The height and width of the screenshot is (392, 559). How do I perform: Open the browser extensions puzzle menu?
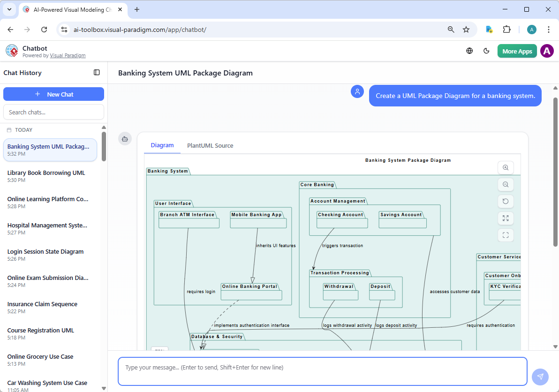506,29
